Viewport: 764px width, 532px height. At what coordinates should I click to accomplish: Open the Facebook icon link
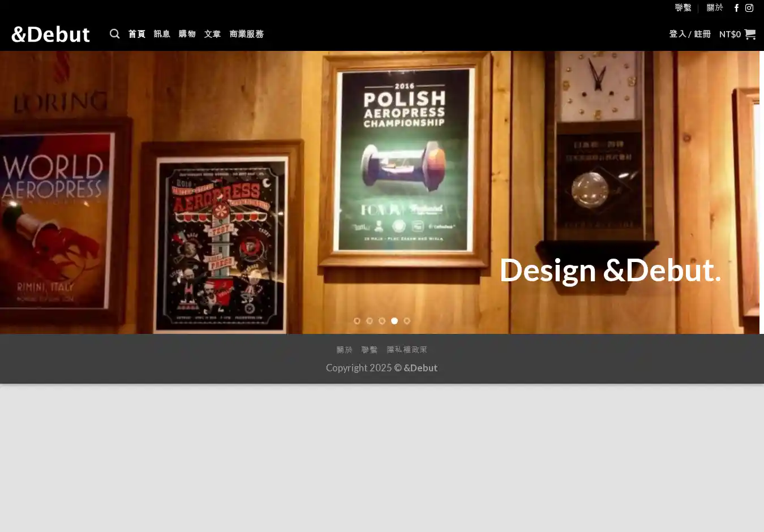pyautogui.click(x=736, y=8)
